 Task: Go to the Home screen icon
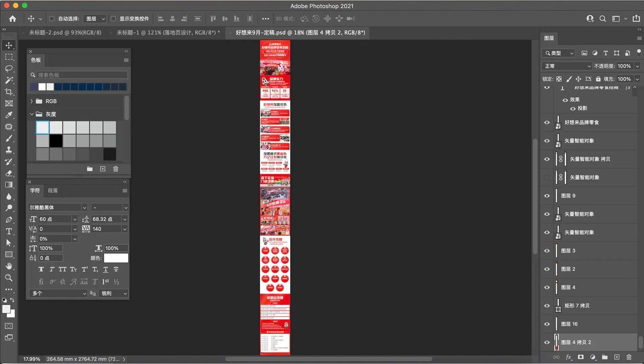click(x=12, y=19)
